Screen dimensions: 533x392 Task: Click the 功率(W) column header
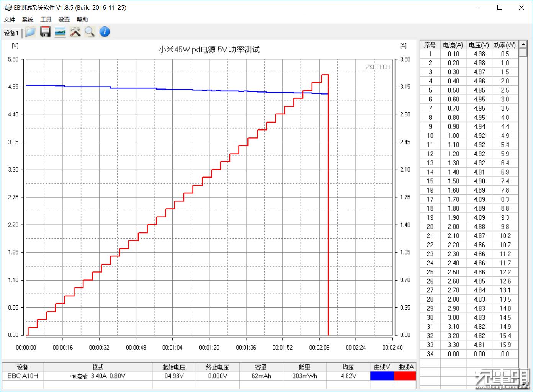(x=505, y=45)
